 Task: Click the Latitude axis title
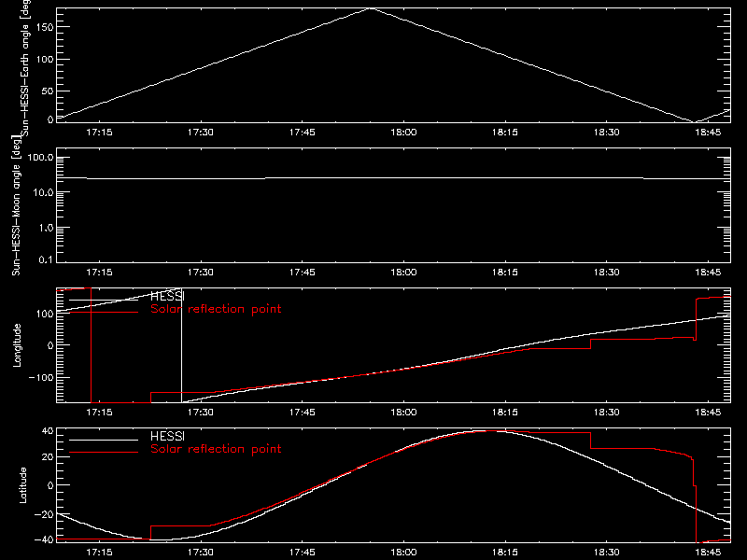(x=22, y=485)
